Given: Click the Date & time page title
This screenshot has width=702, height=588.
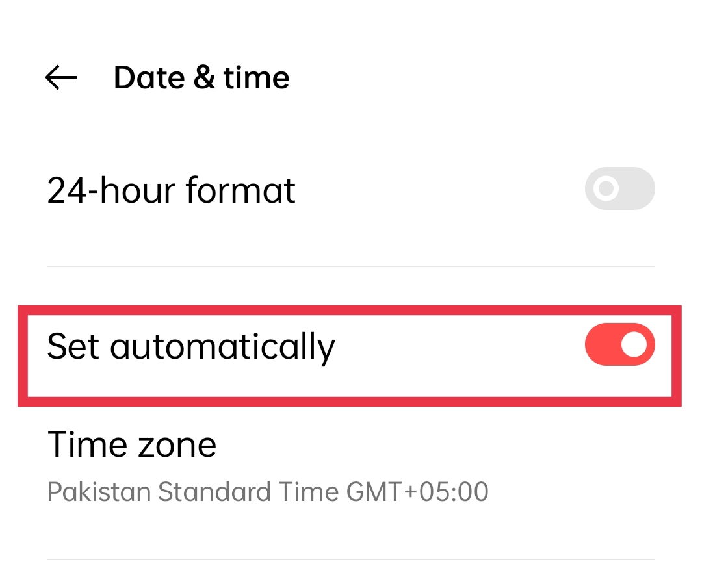Looking at the screenshot, I should click(201, 78).
